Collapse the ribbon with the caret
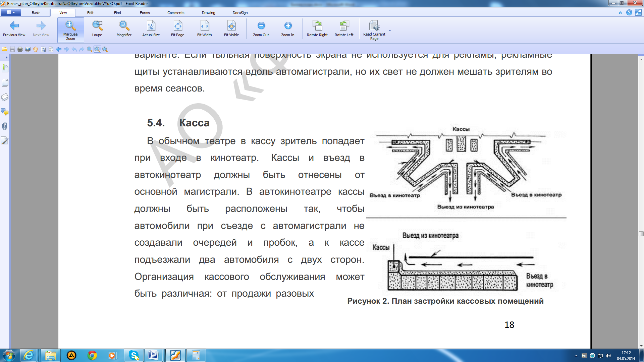This screenshot has width=644, height=362. [x=620, y=13]
